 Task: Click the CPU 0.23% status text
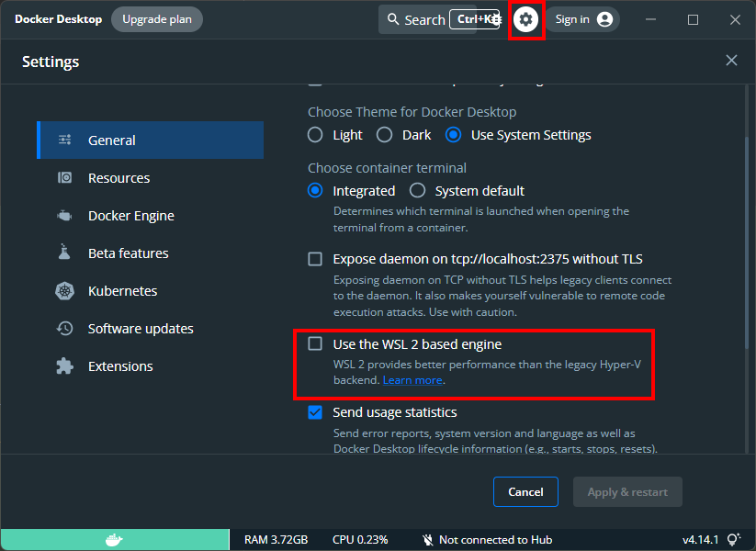(x=360, y=539)
